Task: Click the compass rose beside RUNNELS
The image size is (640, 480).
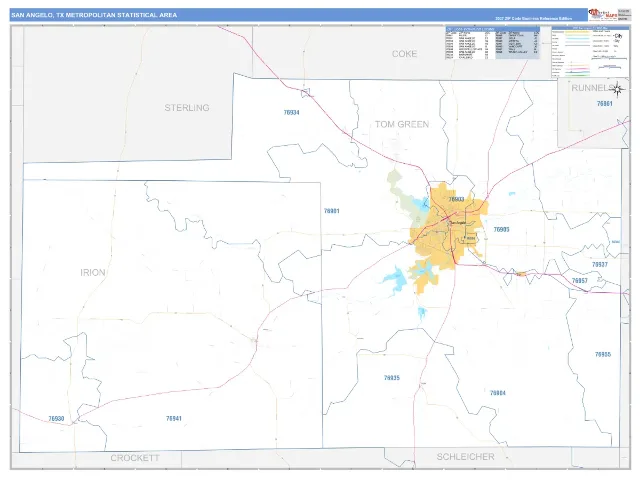Action: click(x=618, y=89)
